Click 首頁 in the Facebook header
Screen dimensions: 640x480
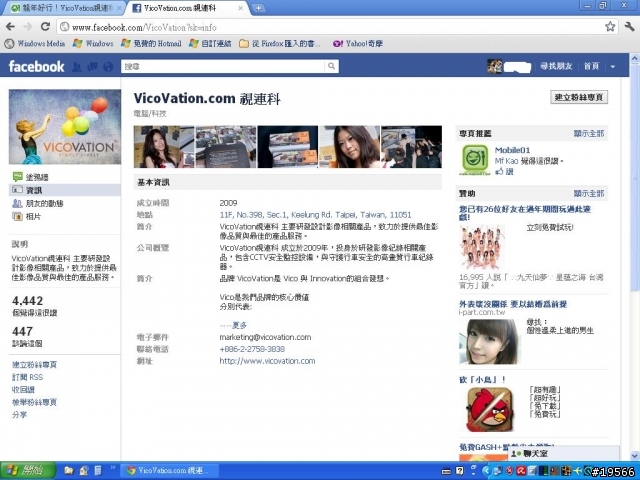coord(591,66)
